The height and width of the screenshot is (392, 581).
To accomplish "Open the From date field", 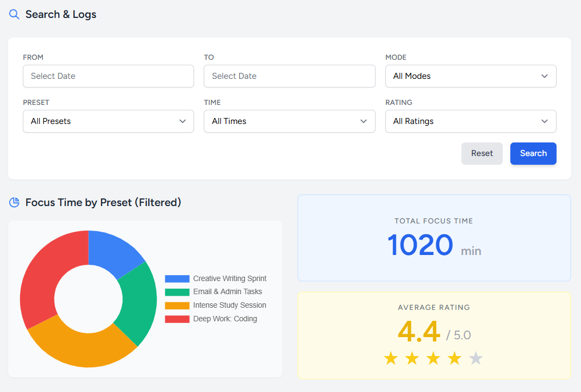I will pos(108,76).
